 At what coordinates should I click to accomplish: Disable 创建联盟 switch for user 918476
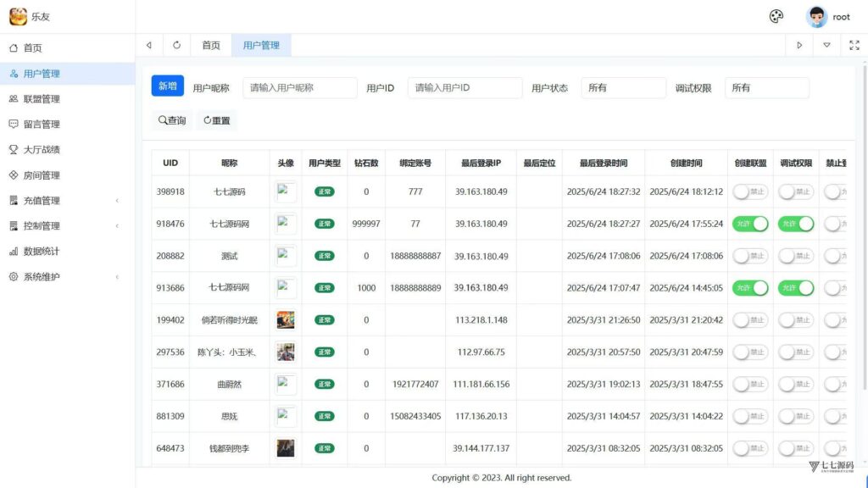[750, 224]
